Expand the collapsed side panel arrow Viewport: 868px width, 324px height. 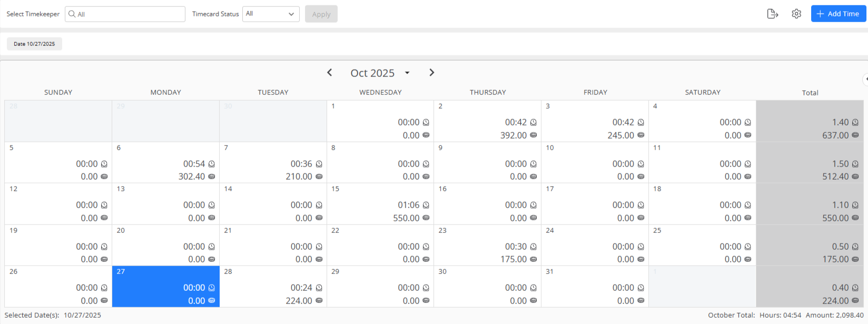point(865,80)
